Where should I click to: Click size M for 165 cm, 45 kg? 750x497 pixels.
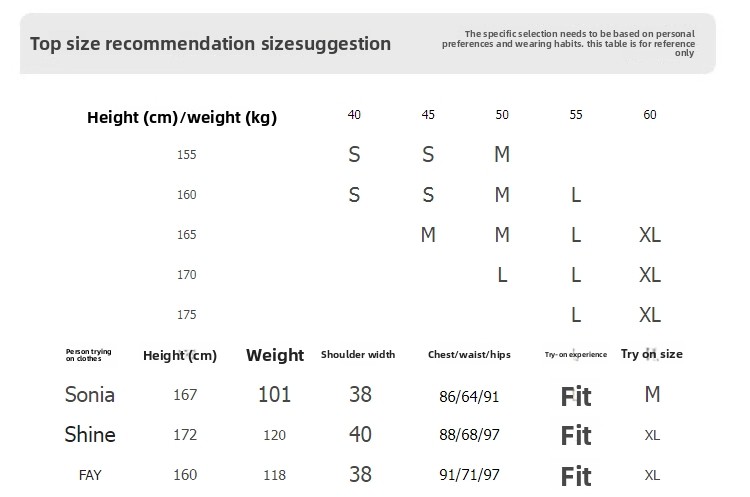(x=428, y=235)
